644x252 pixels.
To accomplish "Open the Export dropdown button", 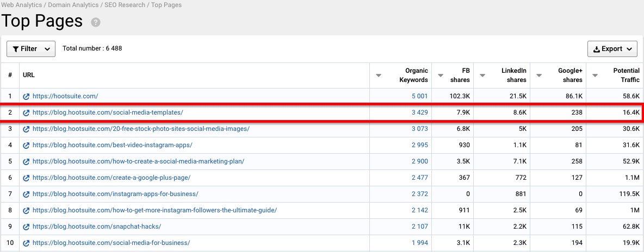I will pyautogui.click(x=612, y=49).
